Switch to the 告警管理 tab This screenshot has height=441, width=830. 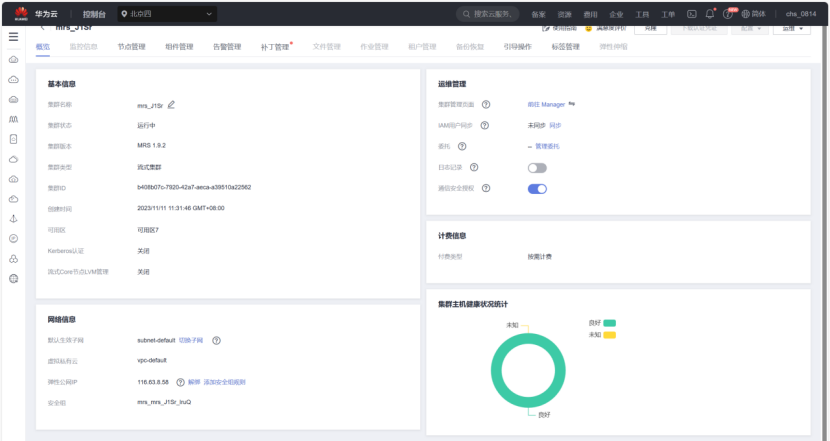point(227,47)
